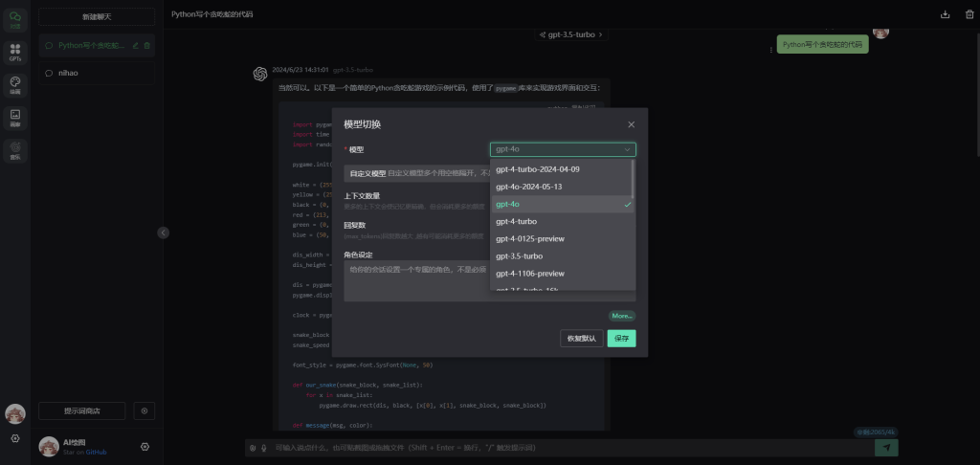
Task: Click the page title Python写个贪吃蛇的代码
Action: tap(212, 14)
